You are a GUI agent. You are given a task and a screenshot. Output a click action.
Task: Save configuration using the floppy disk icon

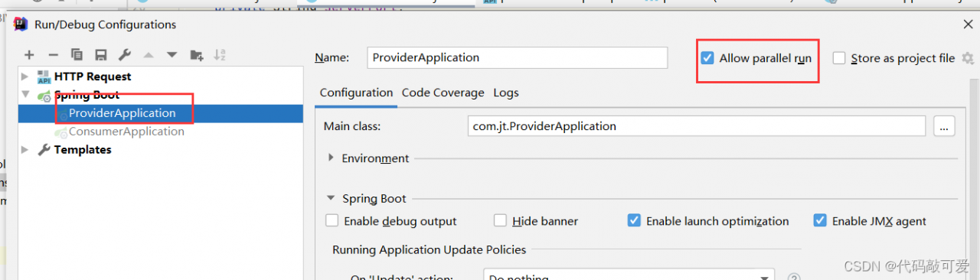[100, 54]
